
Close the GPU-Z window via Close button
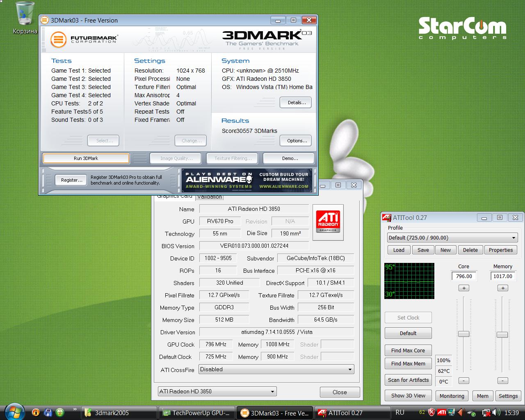pos(340,392)
